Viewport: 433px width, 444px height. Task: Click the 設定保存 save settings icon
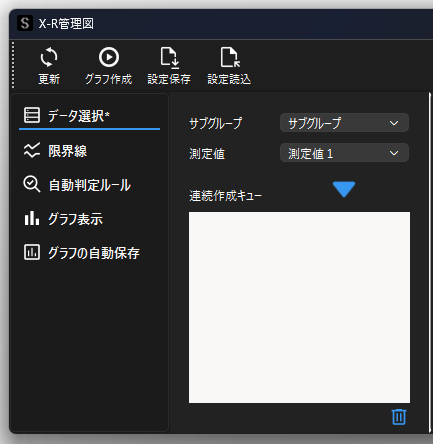[169, 57]
